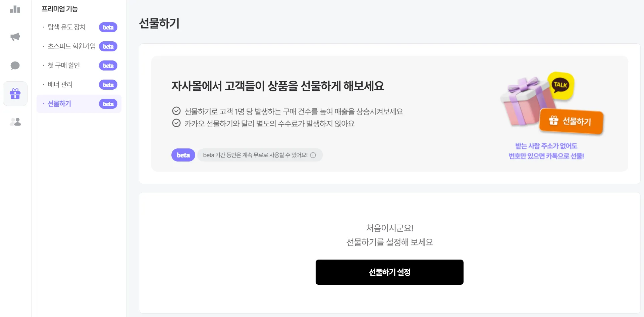644x317 pixels.
Task: Open 탐색 유도 장치 menu item
Action: (66, 27)
